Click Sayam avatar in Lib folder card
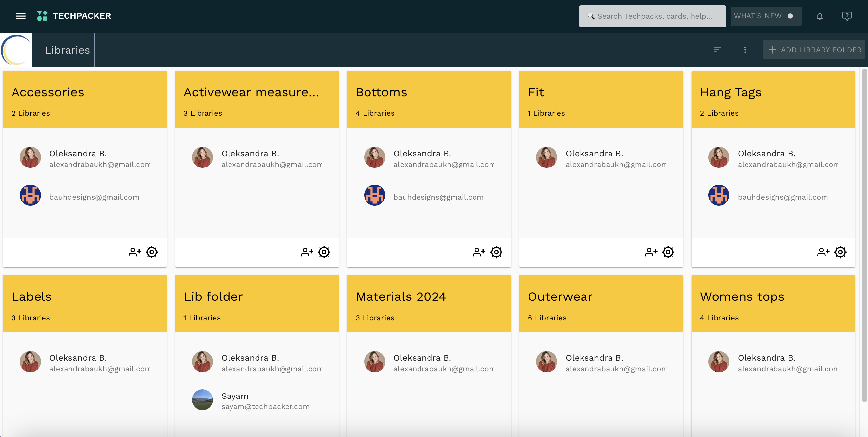 (x=203, y=400)
